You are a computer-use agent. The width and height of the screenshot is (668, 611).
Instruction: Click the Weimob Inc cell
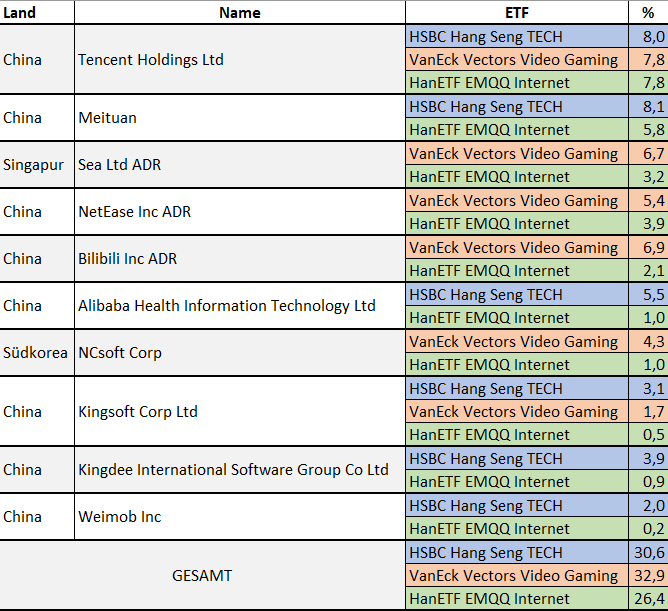click(120, 517)
